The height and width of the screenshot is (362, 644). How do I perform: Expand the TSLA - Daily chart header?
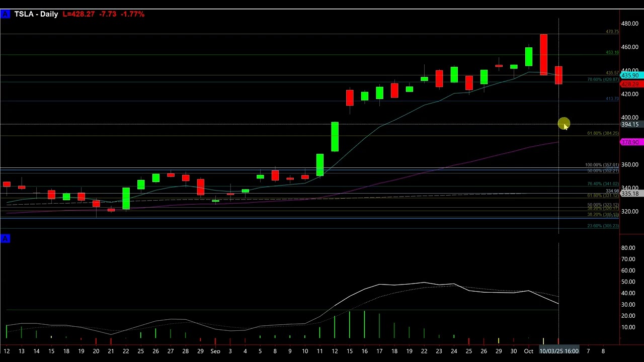coord(36,14)
